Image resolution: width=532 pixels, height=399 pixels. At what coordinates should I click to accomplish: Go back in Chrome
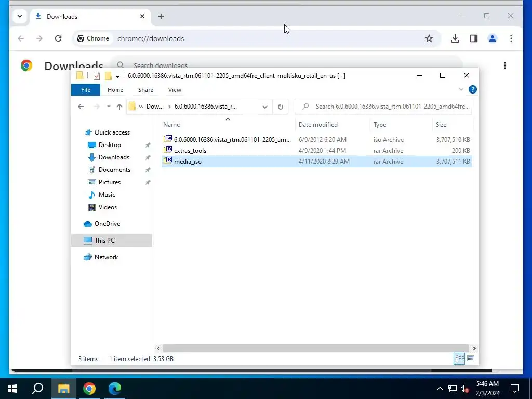21,38
